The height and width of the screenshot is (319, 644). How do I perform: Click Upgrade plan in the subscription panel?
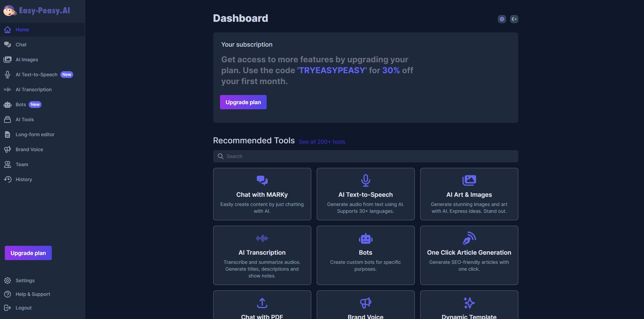[x=243, y=102]
